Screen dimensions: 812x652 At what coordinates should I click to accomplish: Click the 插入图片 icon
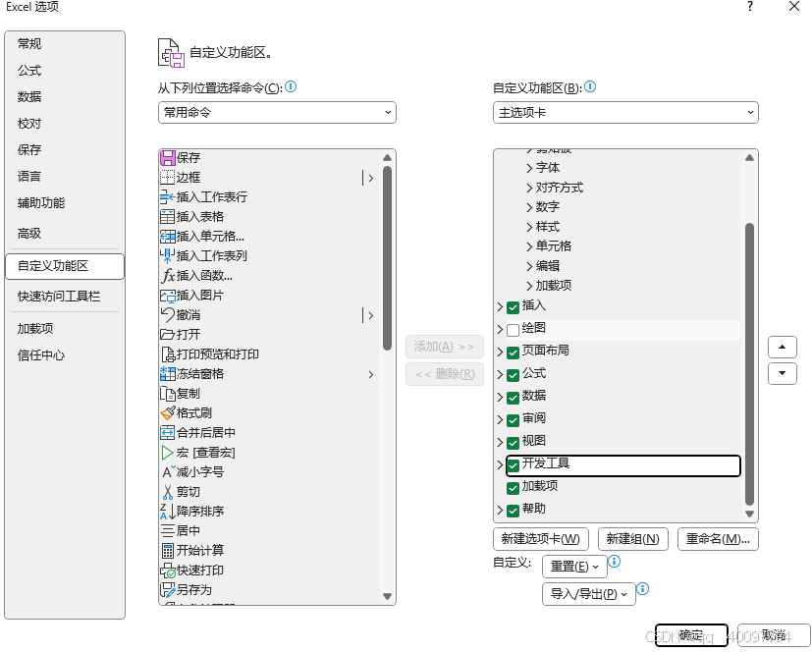tap(167, 296)
